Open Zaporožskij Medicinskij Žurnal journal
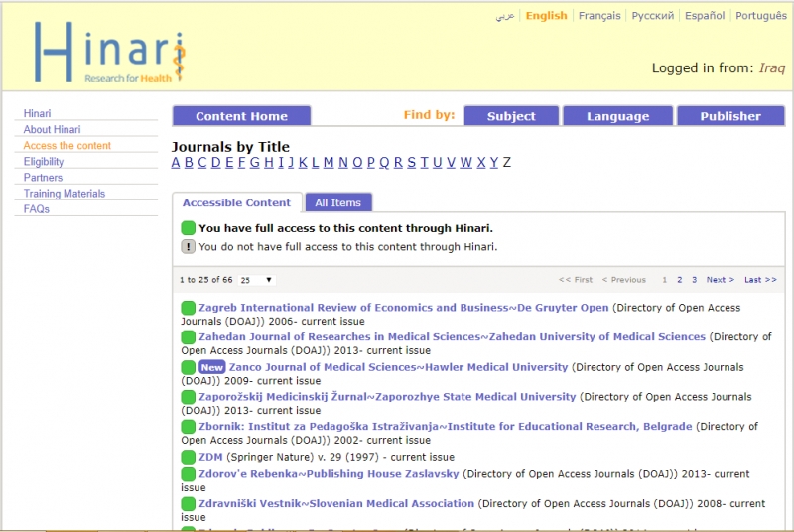 click(x=387, y=397)
